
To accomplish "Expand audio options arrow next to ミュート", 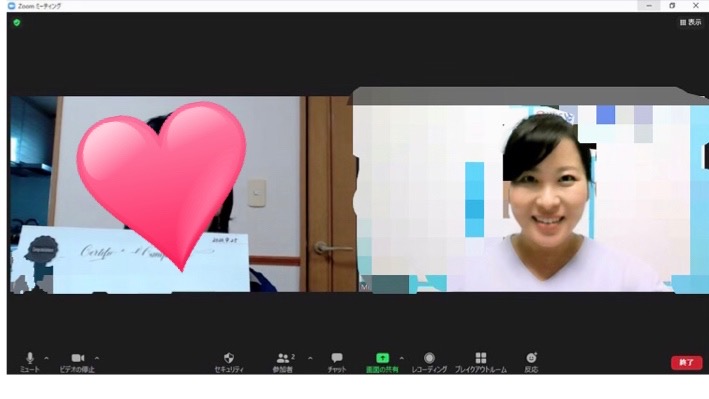I will coord(47,358).
